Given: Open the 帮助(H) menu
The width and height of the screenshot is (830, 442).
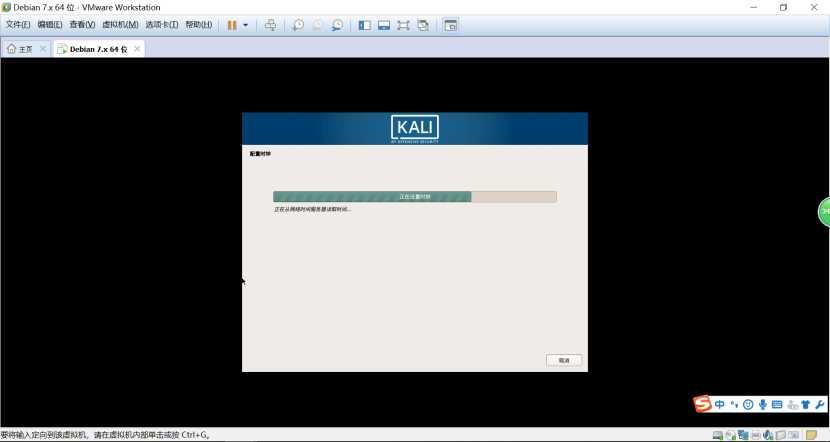Looking at the screenshot, I should pyautogui.click(x=199, y=25).
